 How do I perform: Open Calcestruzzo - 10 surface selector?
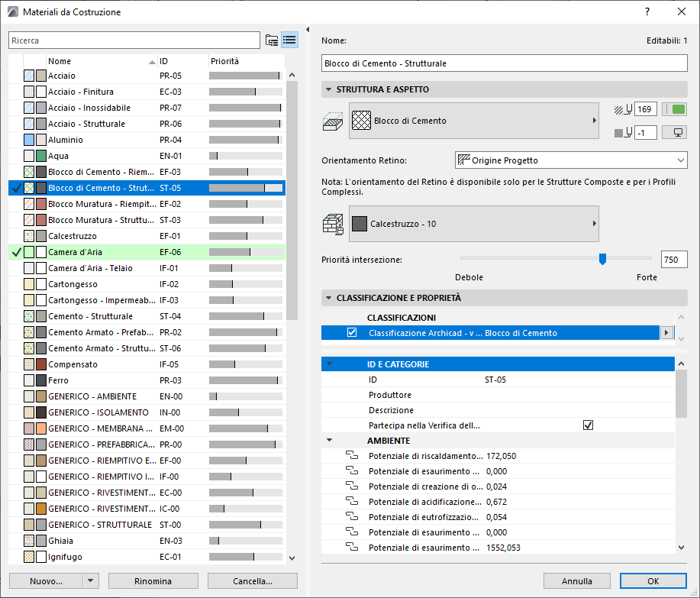473,224
